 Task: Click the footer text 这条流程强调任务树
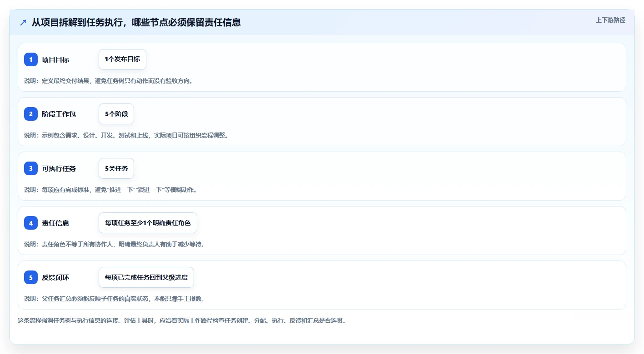182,320
